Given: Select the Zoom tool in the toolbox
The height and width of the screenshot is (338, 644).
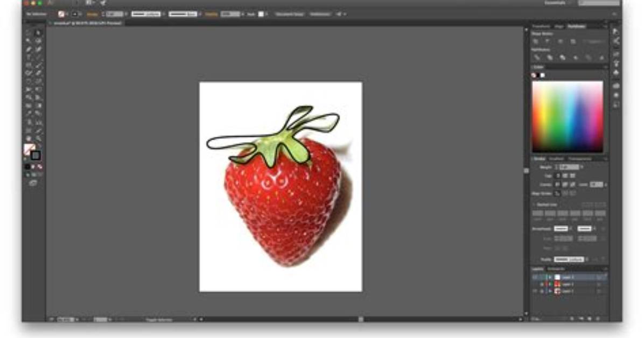Looking at the screenshot, I should [38, 138].
